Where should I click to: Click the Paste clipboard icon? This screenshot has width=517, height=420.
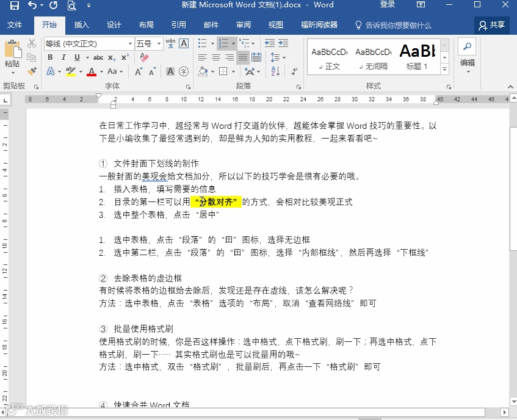[x=13, y=49]
